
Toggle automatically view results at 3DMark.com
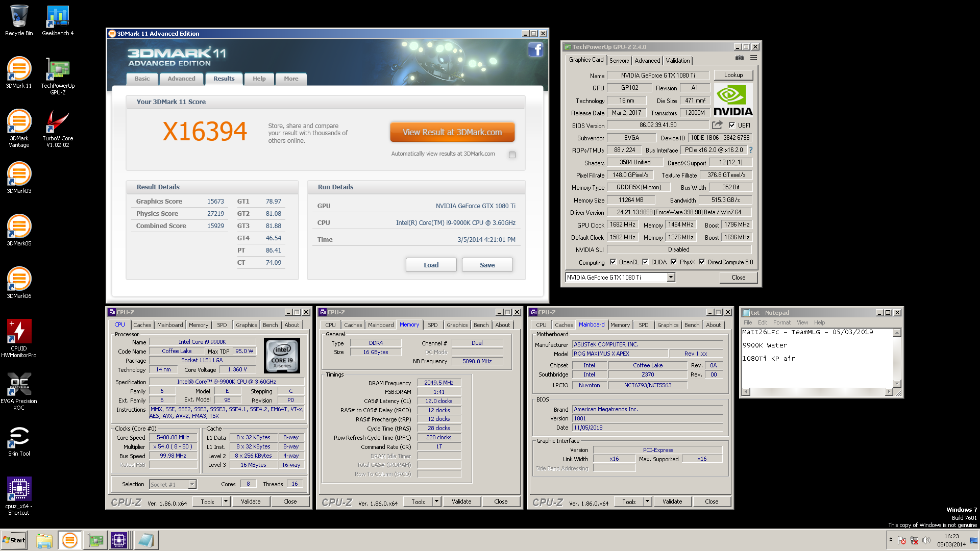[512, 155]
